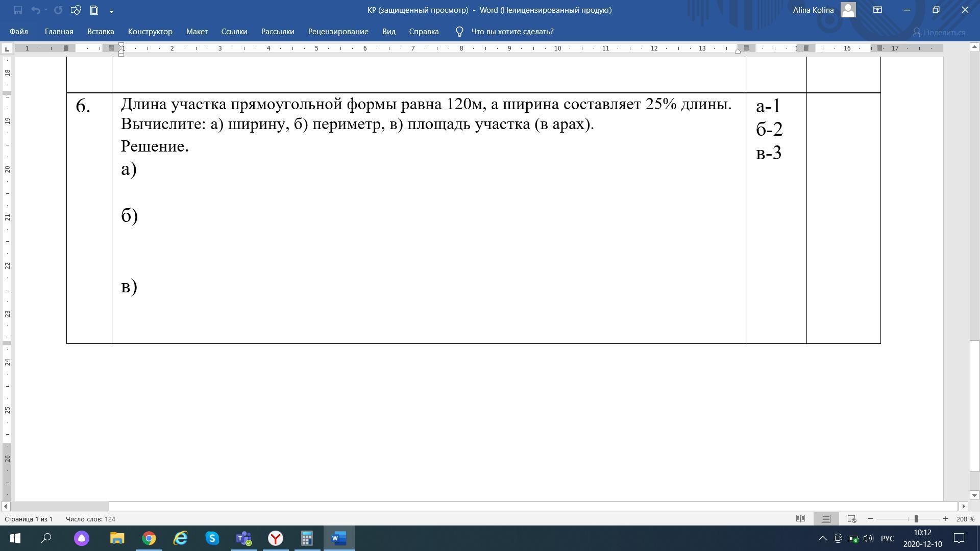Open the Customize Quick Access Toolbar dropdown
Image resolution: width=980 pixels, height=551 pixels.
[x=111, y=11]
